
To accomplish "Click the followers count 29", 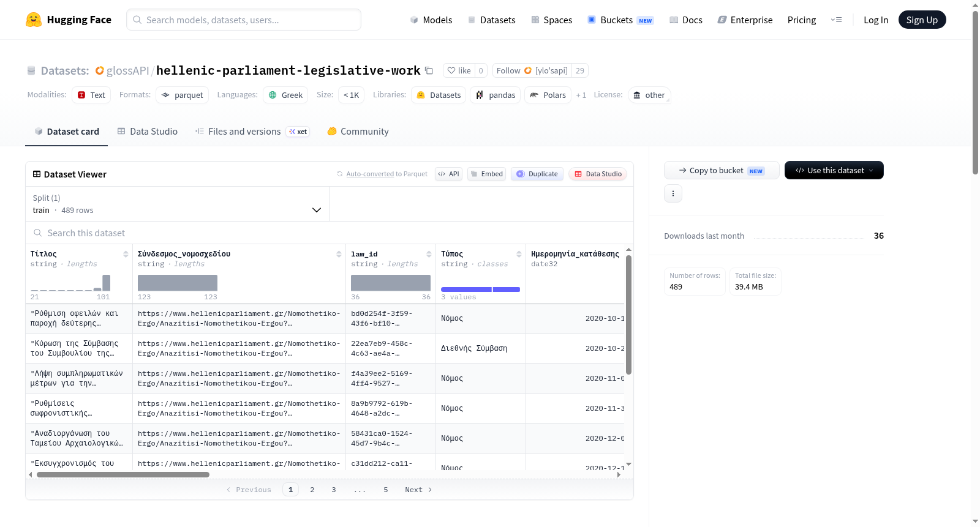I will click(580, 70).
